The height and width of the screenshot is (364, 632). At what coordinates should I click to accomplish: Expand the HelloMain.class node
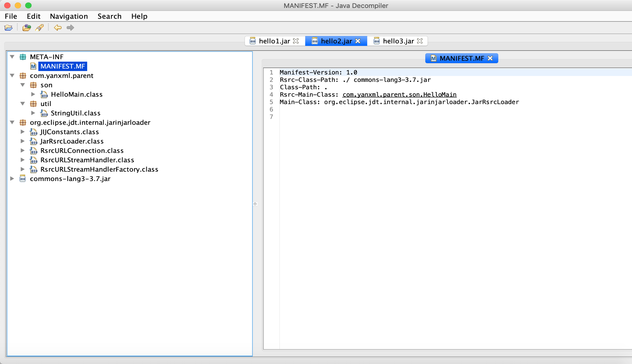pyautogui.click(x=33, y=94)
